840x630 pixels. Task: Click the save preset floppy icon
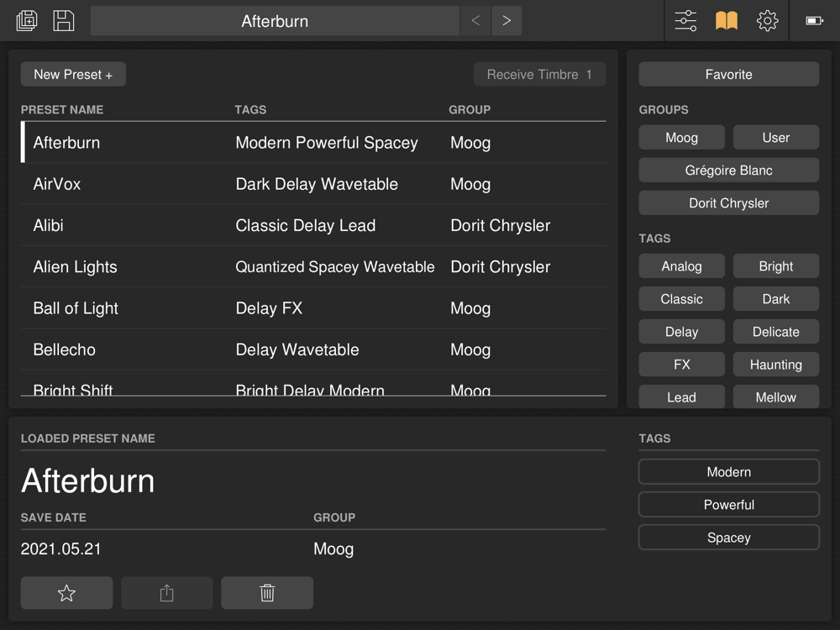click(x=64, y=21)
